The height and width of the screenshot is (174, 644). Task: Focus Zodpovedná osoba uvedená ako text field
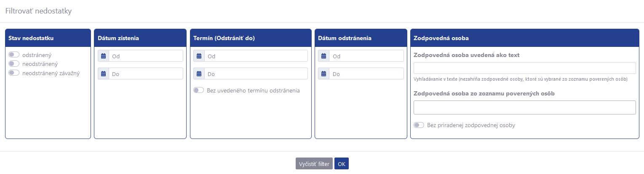click(525, 68)
